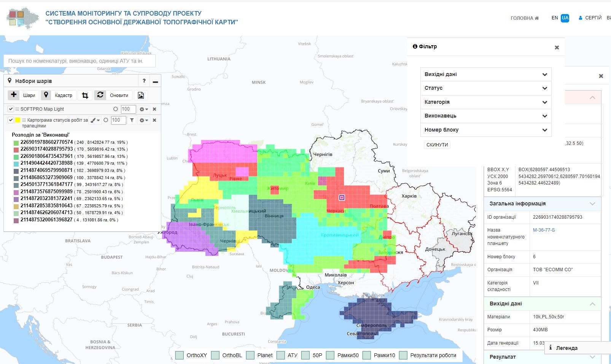Viewport: 611px width, 364px height.
Task: Minimize the Набори шарів panel
Action: tap(155, 81)
